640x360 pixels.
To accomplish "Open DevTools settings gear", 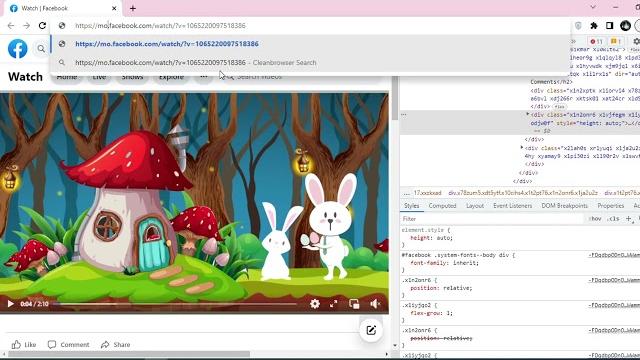I will (636, 41).
